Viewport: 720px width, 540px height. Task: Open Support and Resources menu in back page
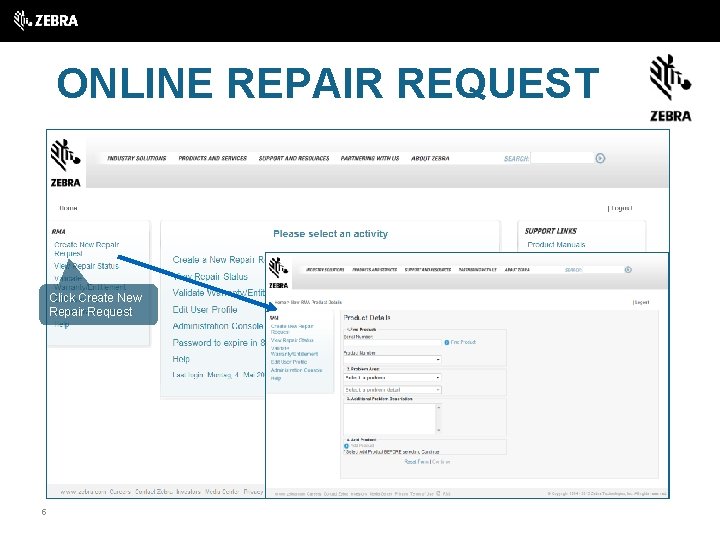point(294,158)
